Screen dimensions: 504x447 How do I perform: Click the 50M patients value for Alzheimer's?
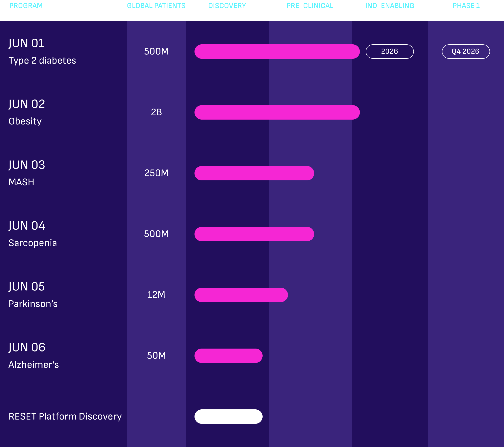(x=156, y=356)
